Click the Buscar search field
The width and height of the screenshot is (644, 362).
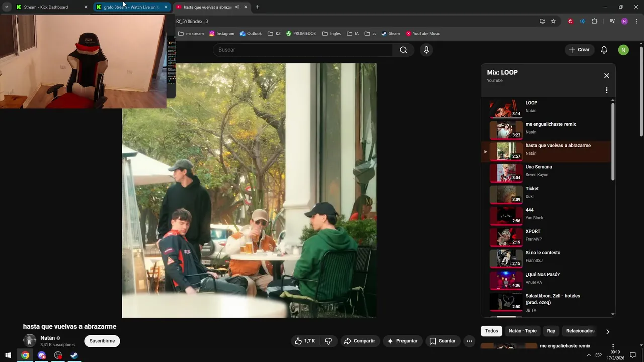(x=302, y=50)
